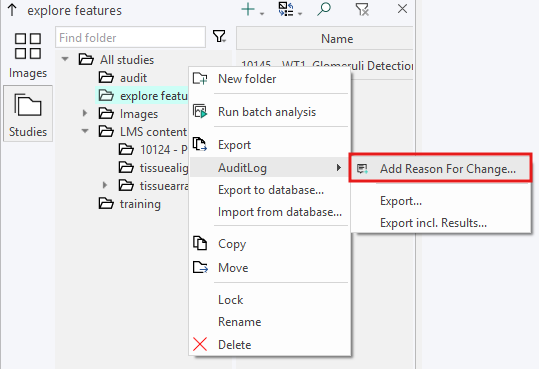
Task: Choose Import from database... entry
Action: (270, 212)
